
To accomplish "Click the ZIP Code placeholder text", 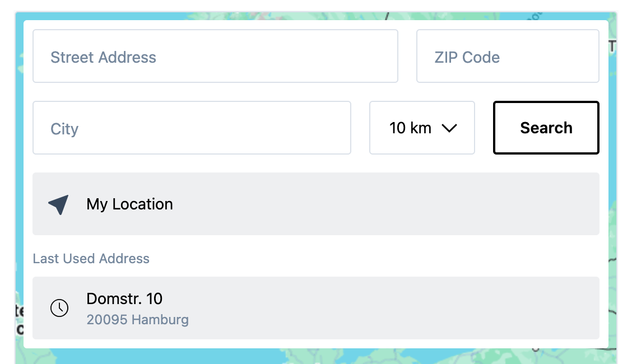I will [x=467, y=57].
